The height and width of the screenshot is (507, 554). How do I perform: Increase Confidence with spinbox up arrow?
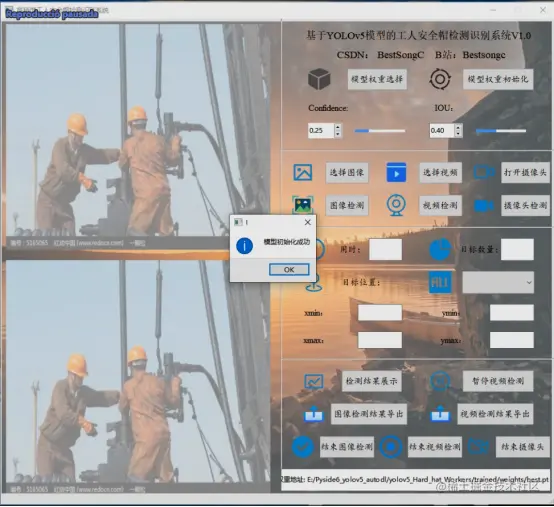(338, 127)
